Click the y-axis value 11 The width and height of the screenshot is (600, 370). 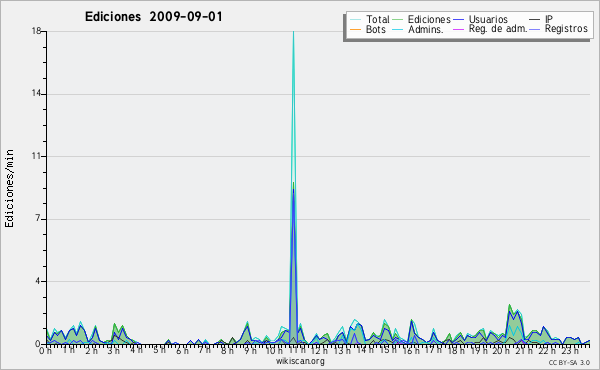36,156
